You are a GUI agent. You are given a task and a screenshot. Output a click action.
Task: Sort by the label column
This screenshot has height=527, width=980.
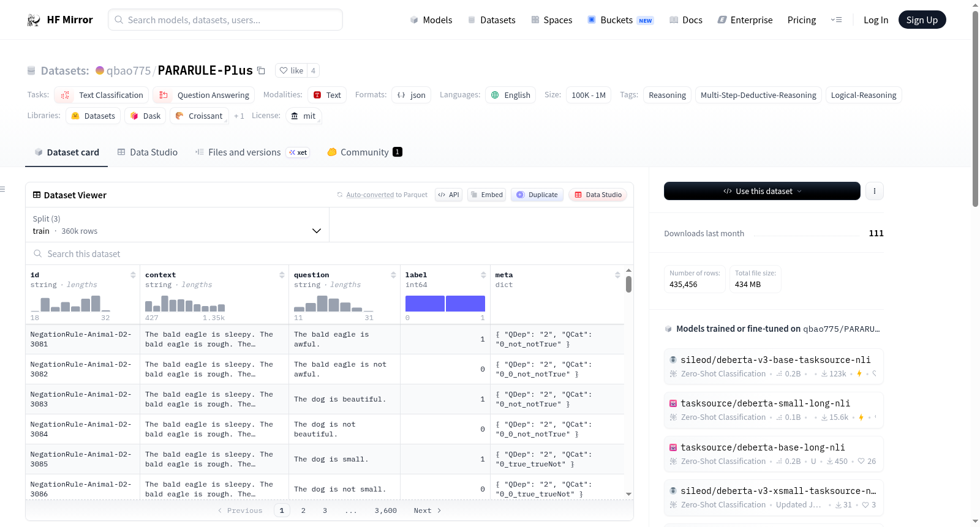coord(483,275)
